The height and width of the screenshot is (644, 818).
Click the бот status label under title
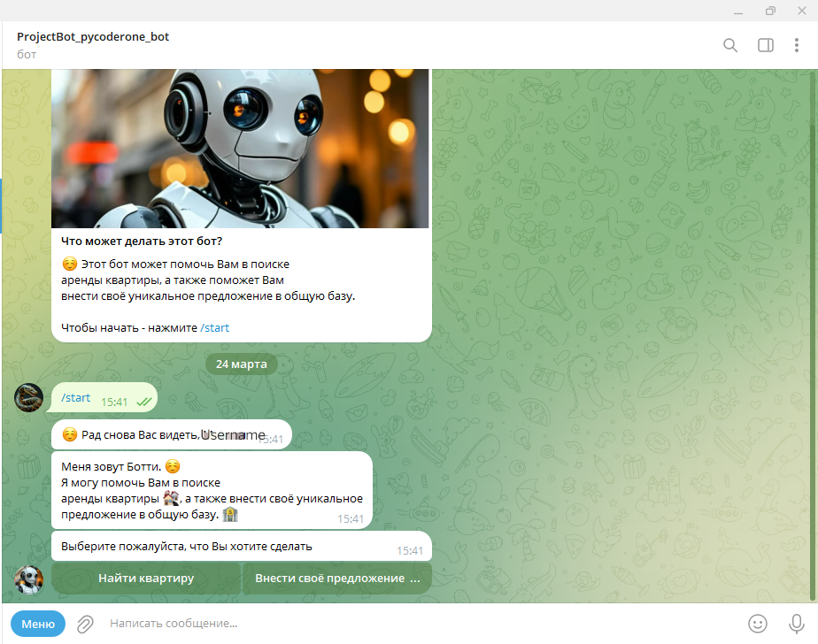pos(27,54)
